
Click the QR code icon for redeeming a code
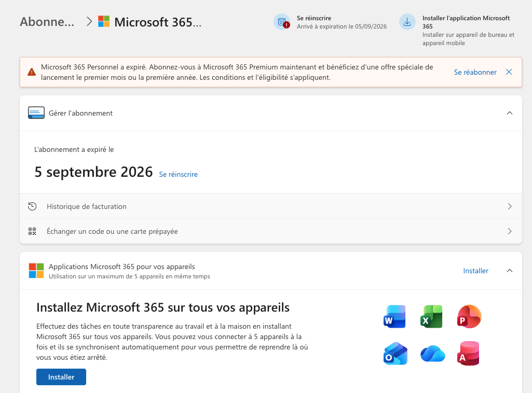click(x=32, y=231)
